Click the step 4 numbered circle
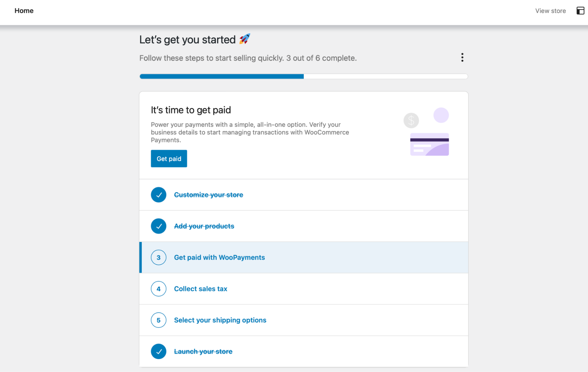Screen dimensions: 588x372 click(159, 289)
